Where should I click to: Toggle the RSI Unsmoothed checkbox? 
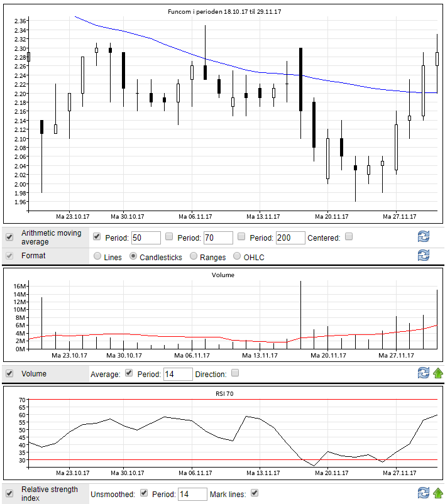tap(144, 493)
